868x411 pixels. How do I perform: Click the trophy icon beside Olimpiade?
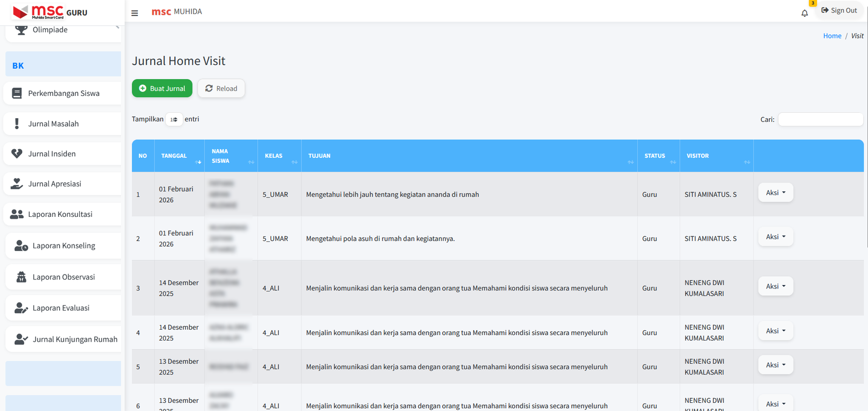[x=21, y=30]
